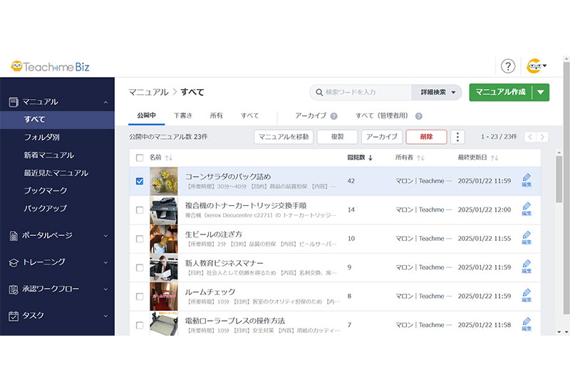Click edit pencil for 生ビールの注ぎ方
Screen dimensions: 570x392
click(x=527, y=237)
